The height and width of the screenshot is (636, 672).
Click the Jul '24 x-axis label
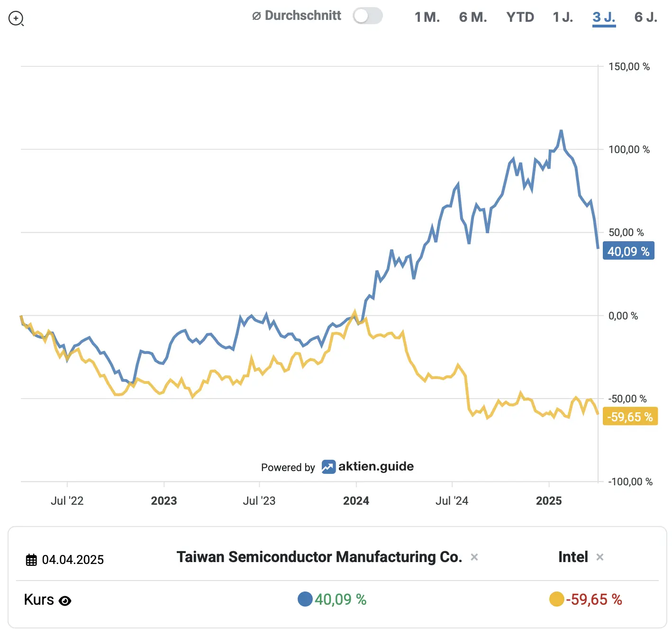(x=452, y=501)
